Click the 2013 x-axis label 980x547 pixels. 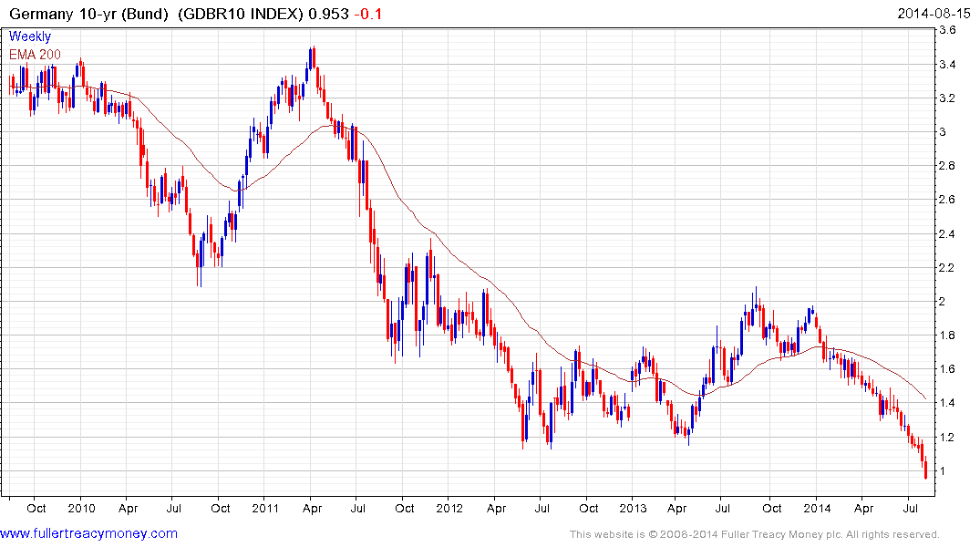633,508
